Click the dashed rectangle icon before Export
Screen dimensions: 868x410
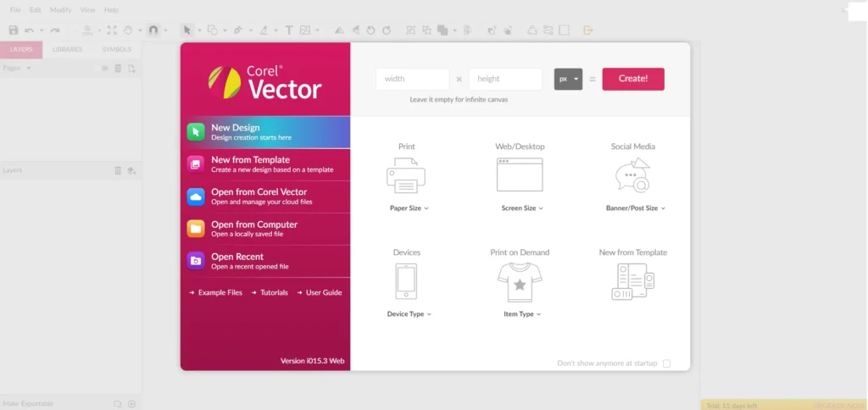click(564, 30)
